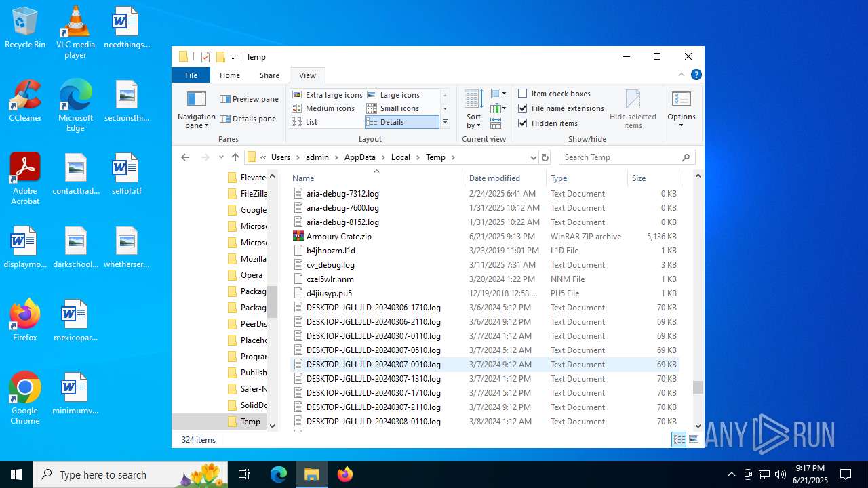Click admin in the address path
The image size is (868, 488).
[x=317, y=157]
